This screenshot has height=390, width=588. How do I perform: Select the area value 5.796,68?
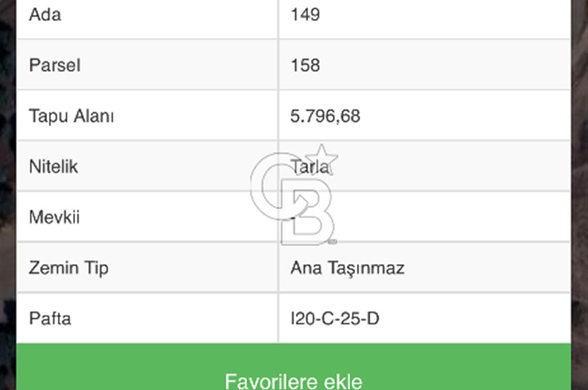pyautogui.click(x=325, y=116)
